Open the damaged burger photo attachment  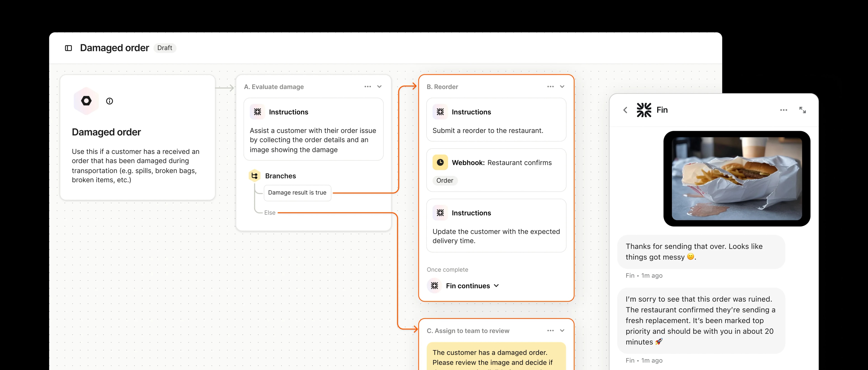click(737, 178)
